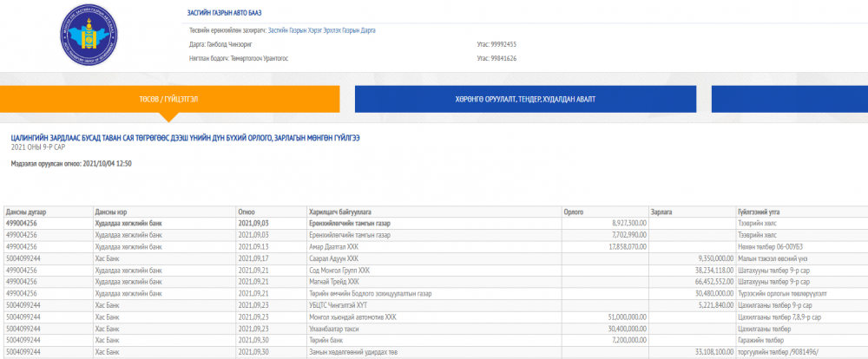The image size is (868, 359).
Task: Select the amount 17,858,070.00
Action: point(628,247)
